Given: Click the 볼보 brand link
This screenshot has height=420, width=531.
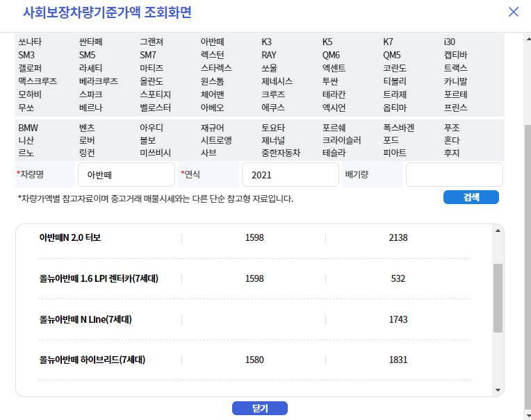Looking at the screenshot, I should pos(147,140).
